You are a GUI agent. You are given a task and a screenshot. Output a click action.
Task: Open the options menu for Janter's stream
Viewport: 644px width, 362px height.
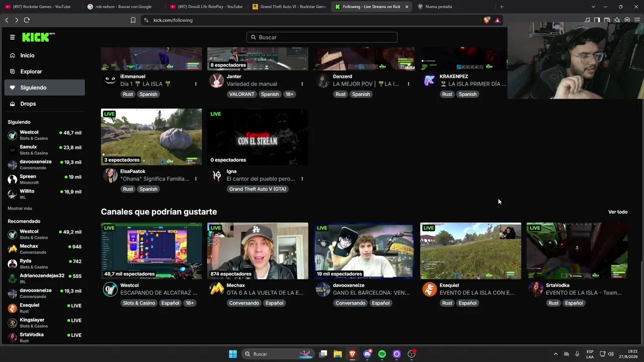point(302,84)
